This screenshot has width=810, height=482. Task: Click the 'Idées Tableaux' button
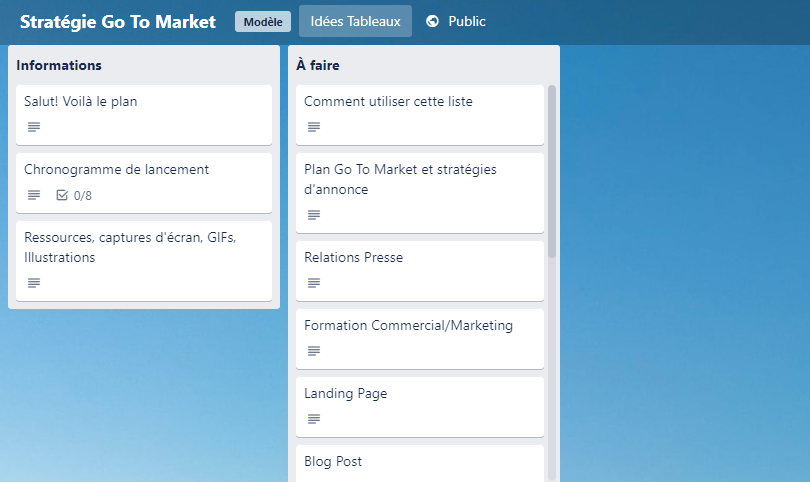coord(355,21)
